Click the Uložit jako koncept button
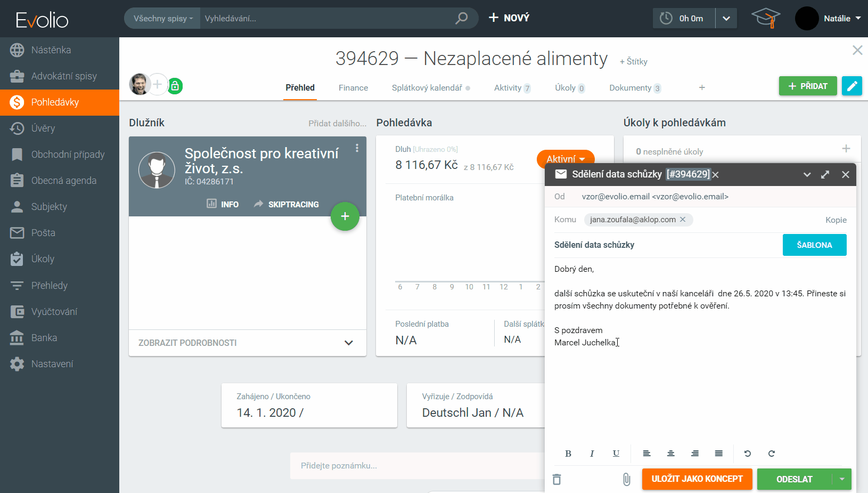868x493 pixels. pyautogui.click(x=697, y=479)
